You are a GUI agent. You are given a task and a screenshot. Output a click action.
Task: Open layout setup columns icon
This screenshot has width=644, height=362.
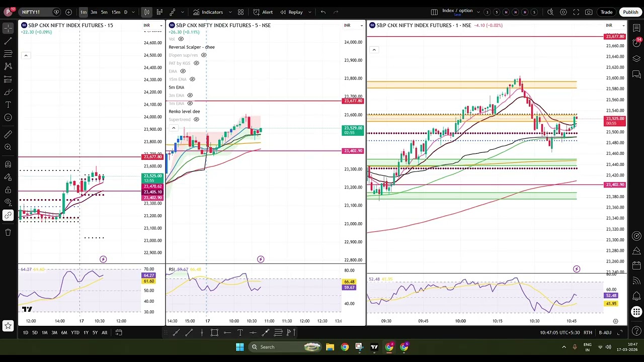pos(434,12)
